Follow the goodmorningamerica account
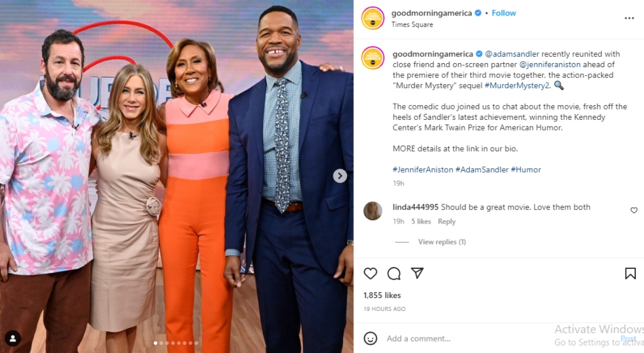This screenshot has height=353, width=644. tap(504, 13)
